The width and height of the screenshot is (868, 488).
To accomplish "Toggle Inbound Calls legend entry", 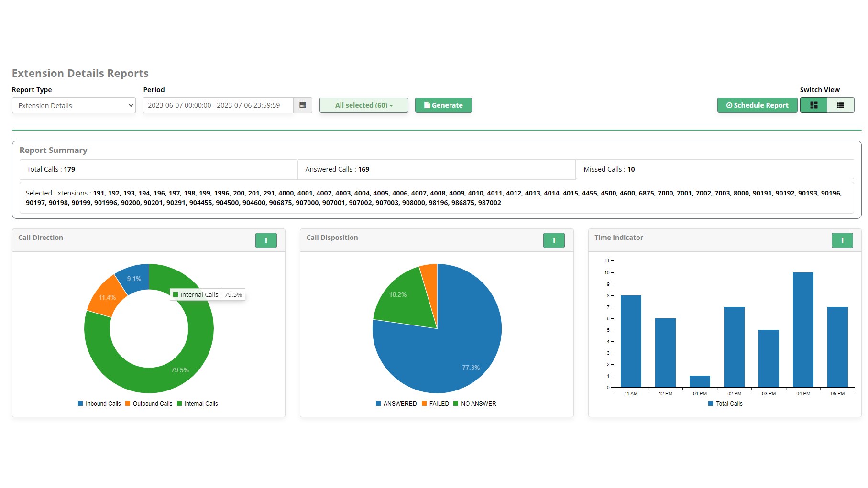I will 99,404.
